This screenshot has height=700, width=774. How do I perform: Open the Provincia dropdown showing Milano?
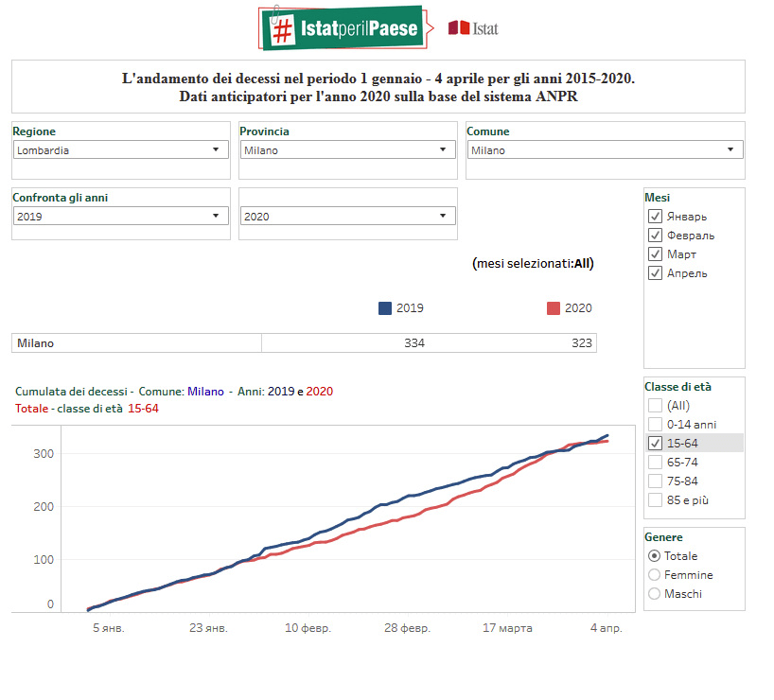(348, 149)
